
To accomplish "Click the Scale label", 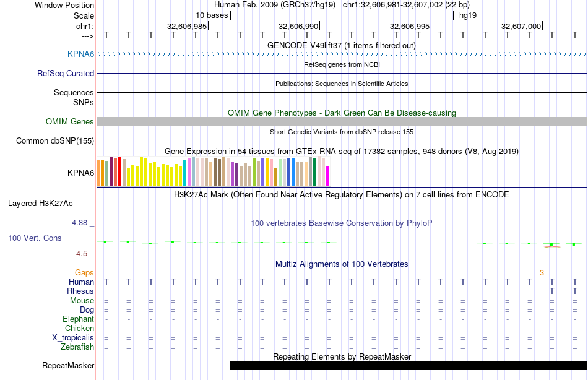I will [x=84, y=15].
